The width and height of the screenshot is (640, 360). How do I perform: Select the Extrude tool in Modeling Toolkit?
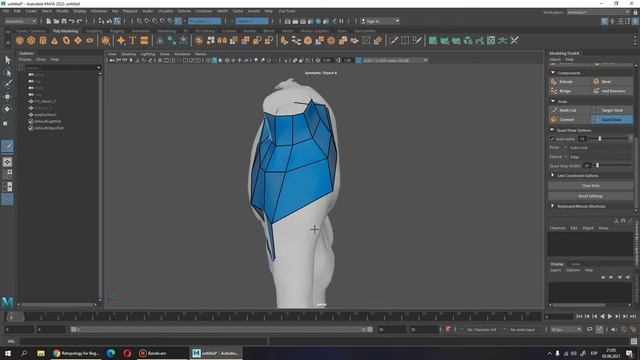[569, 82]
